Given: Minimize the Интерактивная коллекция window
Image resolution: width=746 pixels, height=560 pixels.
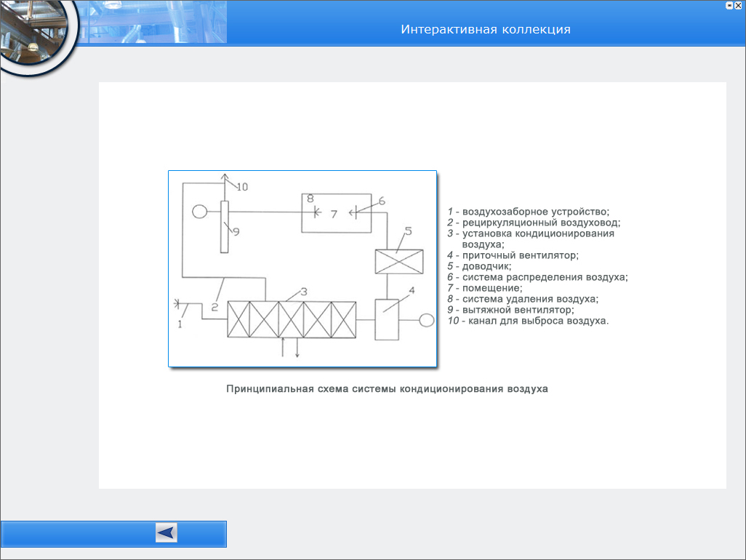Looking at the screenshot, I should pyautogui.click(x=729, y=4).
